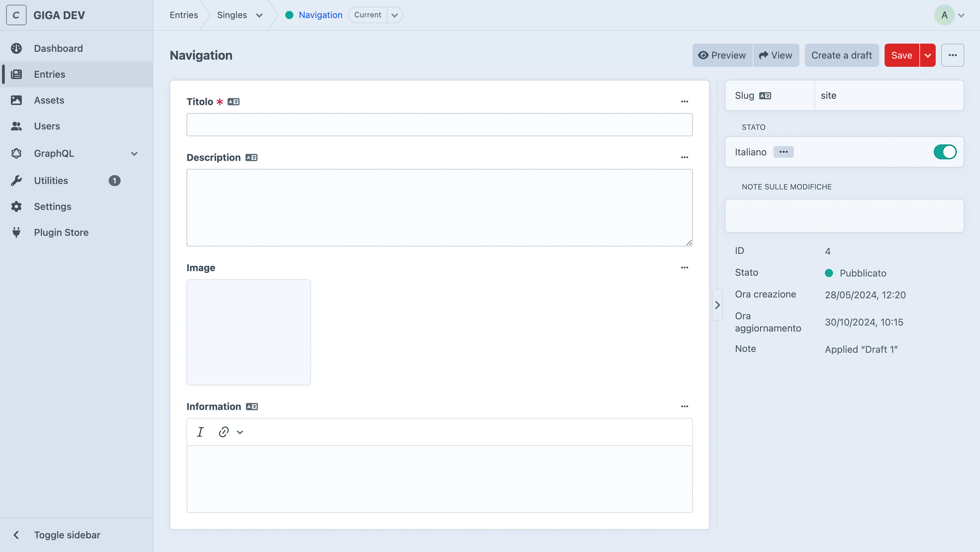Screen dimensions: 980x552
Task: Open Settings gear icon in sidebar
Action: [16, 206]
